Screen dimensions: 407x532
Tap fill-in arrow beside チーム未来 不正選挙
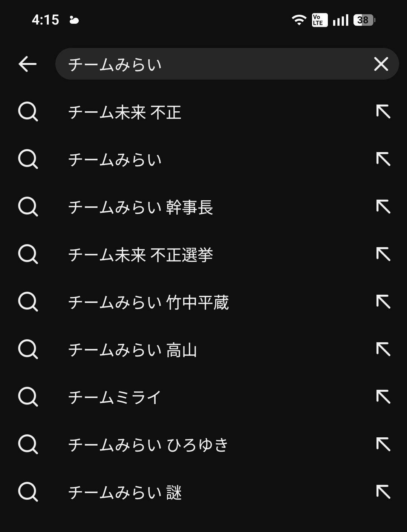(383, 254)
